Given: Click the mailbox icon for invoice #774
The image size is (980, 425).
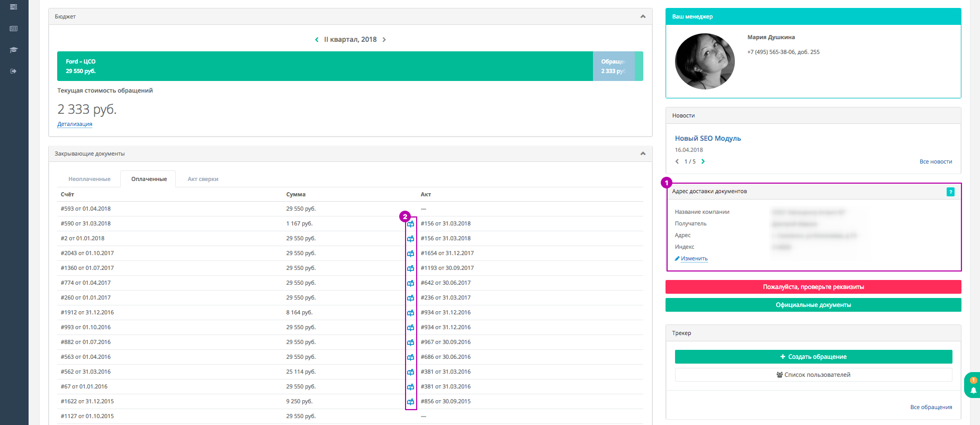Looking at the screenshot, I should point(410,283).
